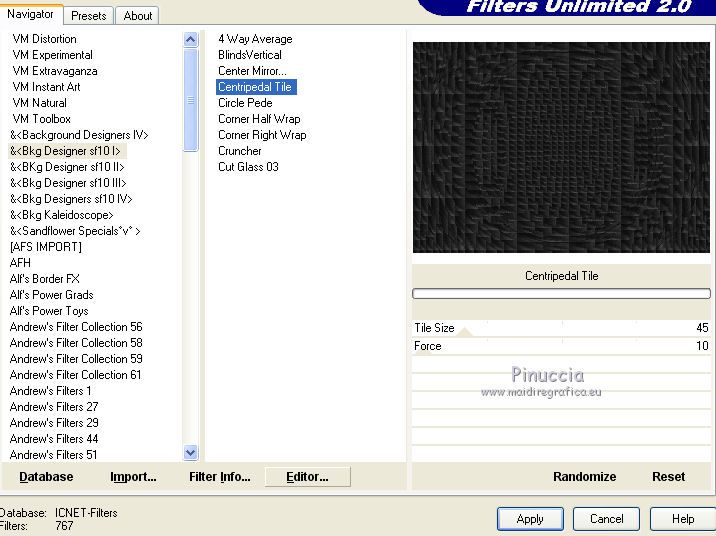This screenshot has width=716, height=536.
Task: Select [AFS IMPORT] category
Action: (46, 247)
